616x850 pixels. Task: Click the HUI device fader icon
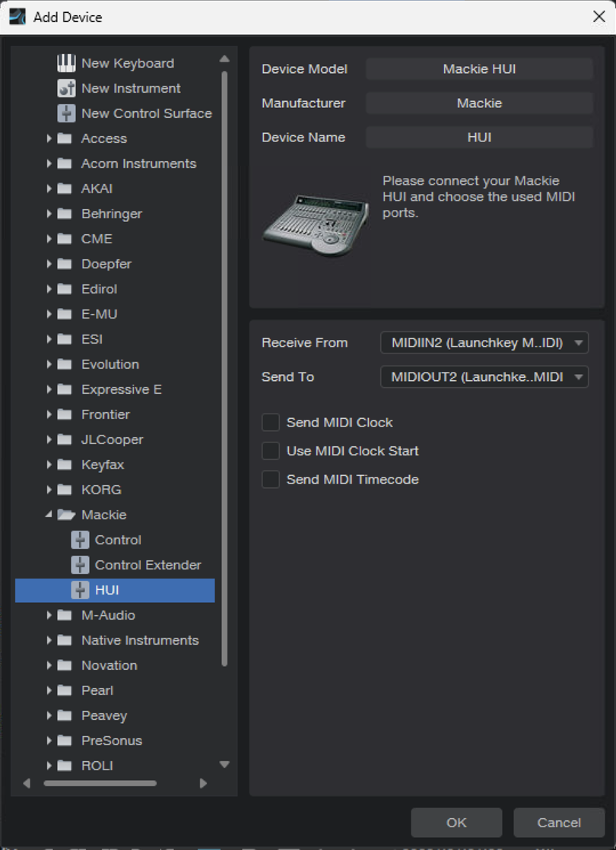point(80,590)
